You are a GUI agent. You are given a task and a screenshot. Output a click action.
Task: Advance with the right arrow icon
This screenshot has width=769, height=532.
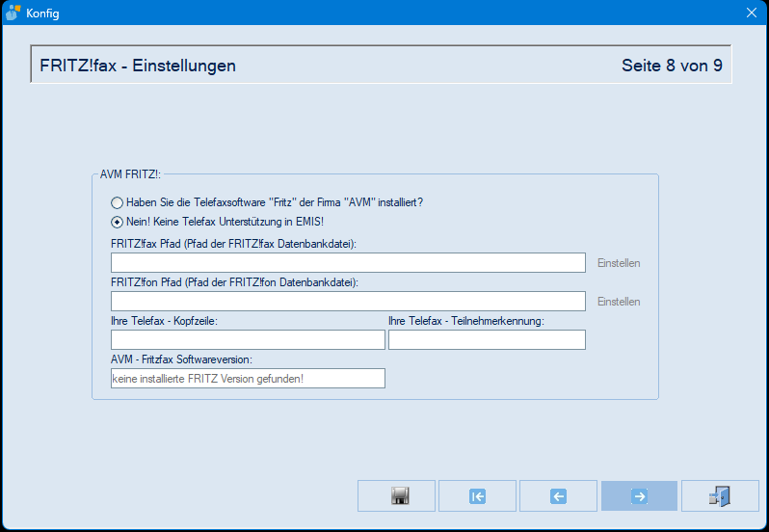coord(639,495)
